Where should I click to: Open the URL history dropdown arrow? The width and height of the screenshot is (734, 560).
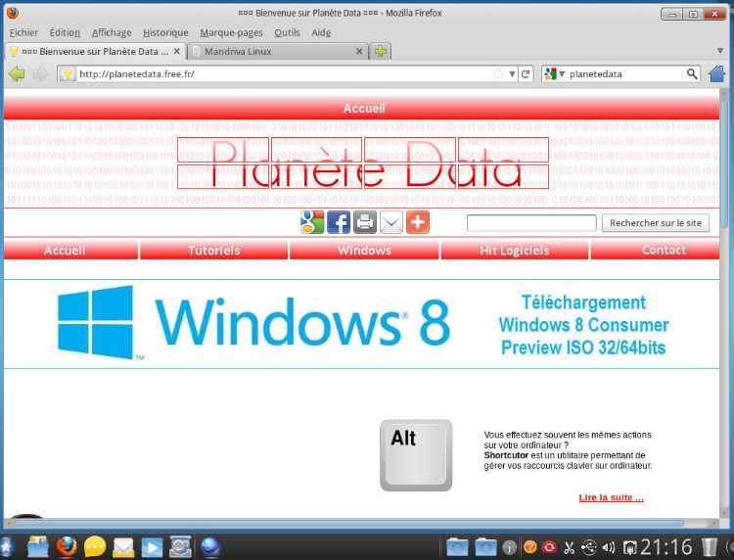point(512,74)
